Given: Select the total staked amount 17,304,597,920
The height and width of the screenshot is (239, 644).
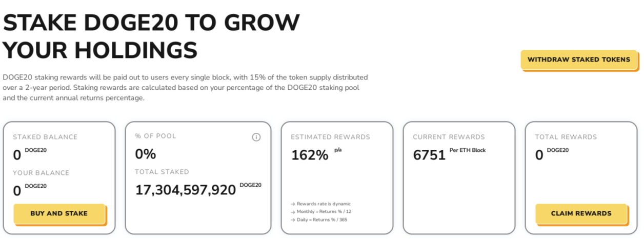Looking at the screenshot, I should click(186, 190).
